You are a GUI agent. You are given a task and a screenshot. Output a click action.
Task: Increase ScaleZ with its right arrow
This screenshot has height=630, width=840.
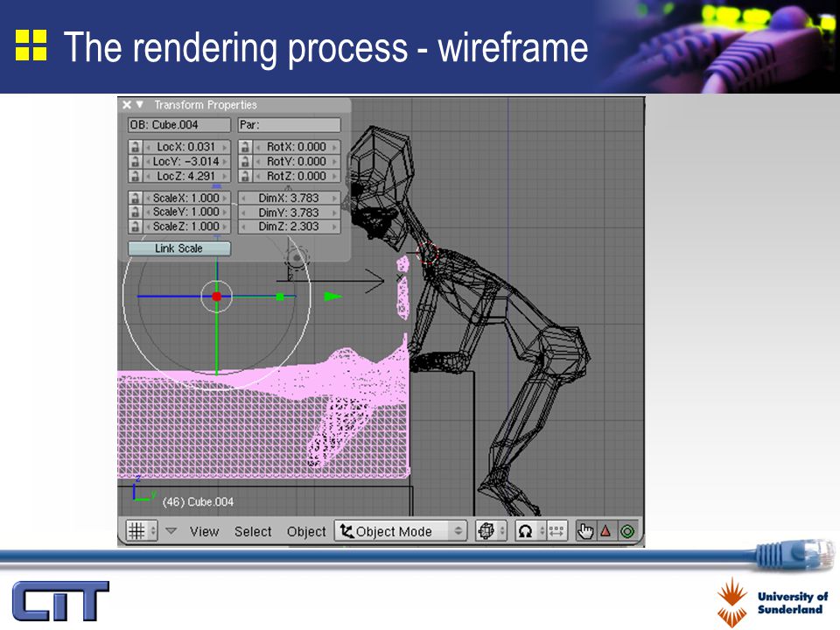click(226, 227)
